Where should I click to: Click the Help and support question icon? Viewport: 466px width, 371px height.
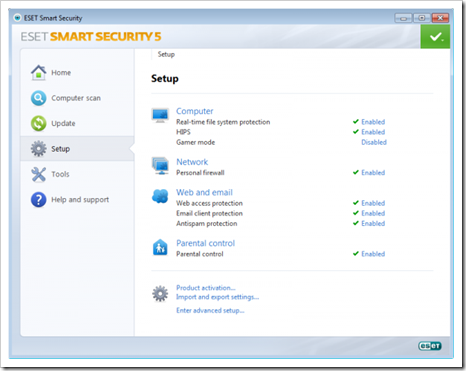click(x=39, y=199)
